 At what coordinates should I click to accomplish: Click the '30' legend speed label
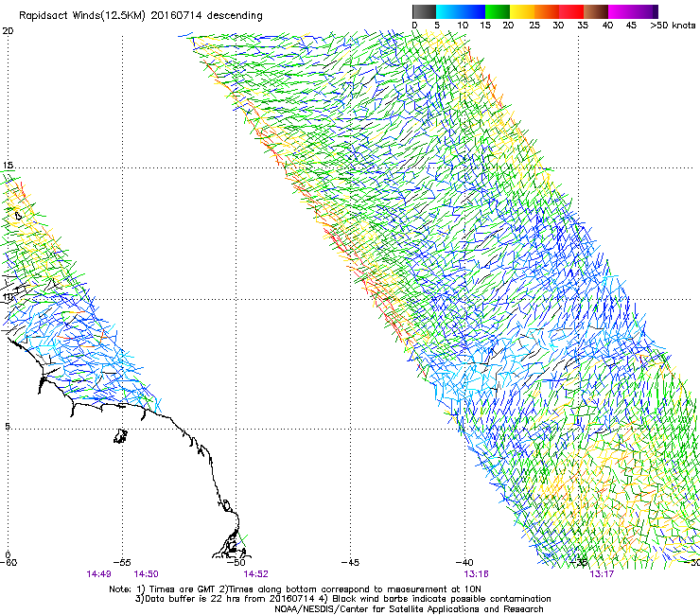(558, 26)
